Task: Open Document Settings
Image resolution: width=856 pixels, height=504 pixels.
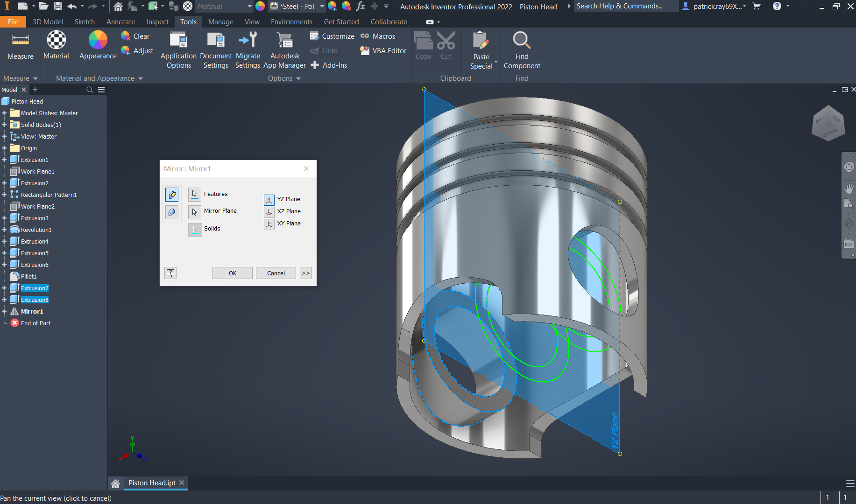Action: (216, 50)
